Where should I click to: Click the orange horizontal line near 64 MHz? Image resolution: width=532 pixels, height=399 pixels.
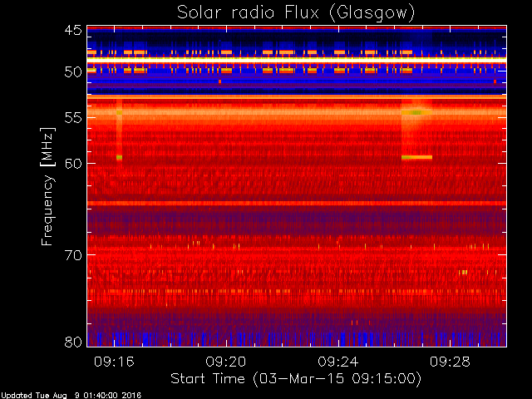pyautogui.click(x=297, y=203)
